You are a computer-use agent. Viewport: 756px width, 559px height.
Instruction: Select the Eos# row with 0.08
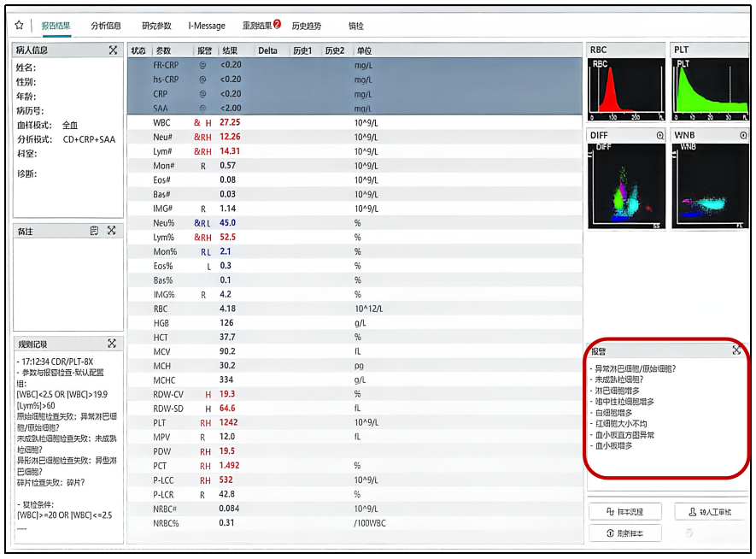coord(355,179)
